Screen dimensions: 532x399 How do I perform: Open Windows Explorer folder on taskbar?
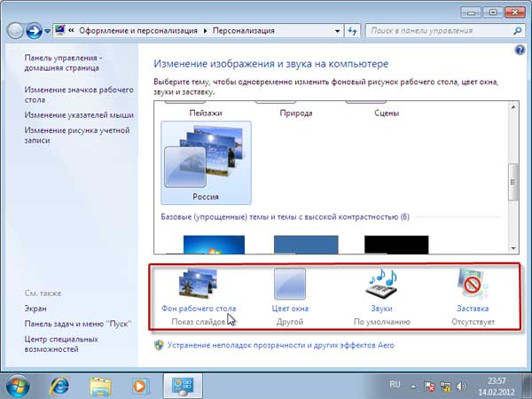click(100, 386)
